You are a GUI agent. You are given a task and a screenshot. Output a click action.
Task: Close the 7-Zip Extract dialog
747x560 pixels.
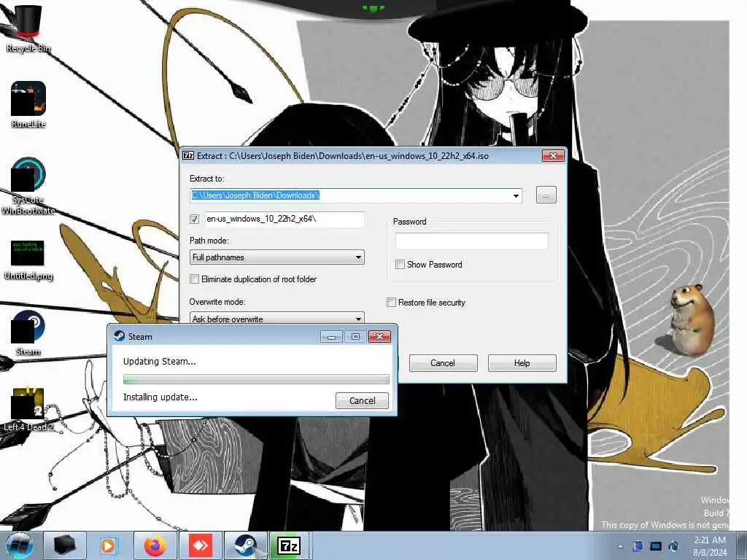point(553,156)
